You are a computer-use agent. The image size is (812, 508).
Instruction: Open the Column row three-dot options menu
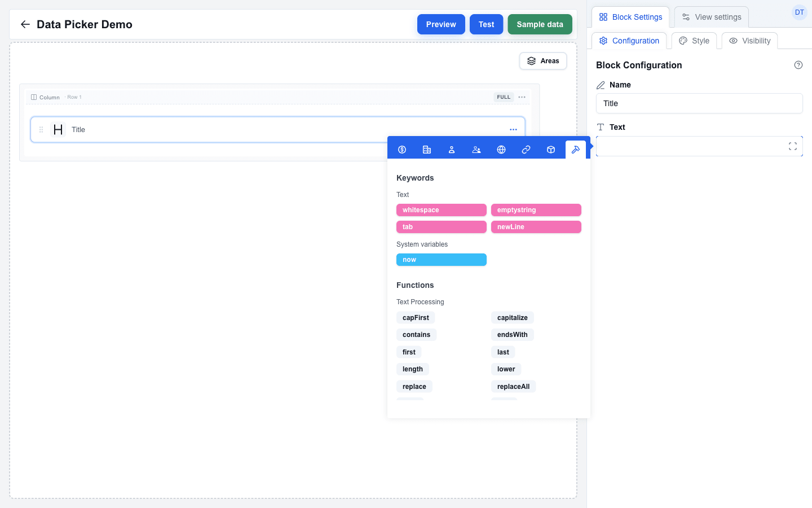(x=522, y=97)
